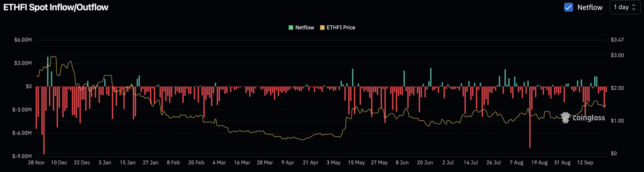Click the coinglass watermark text
The width and height of the screenshot is (644, 172).
click(x=589, y=118)
